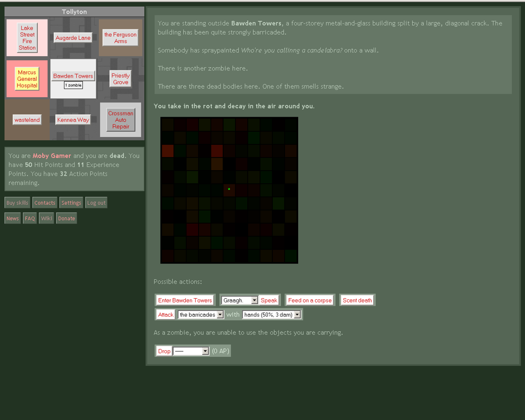The image size is (525, 420).
Task: Click the green dot on the scent map
Action: point(229,189)
